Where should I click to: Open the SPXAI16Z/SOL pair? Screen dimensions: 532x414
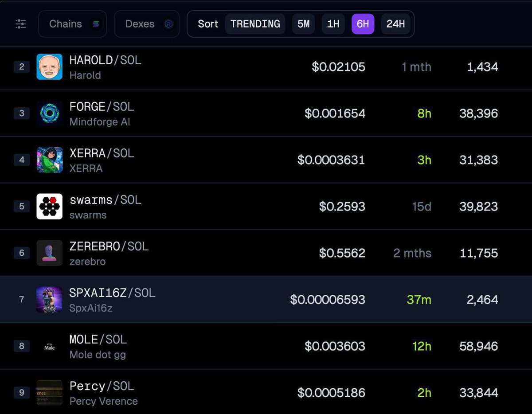pos(113,293)
